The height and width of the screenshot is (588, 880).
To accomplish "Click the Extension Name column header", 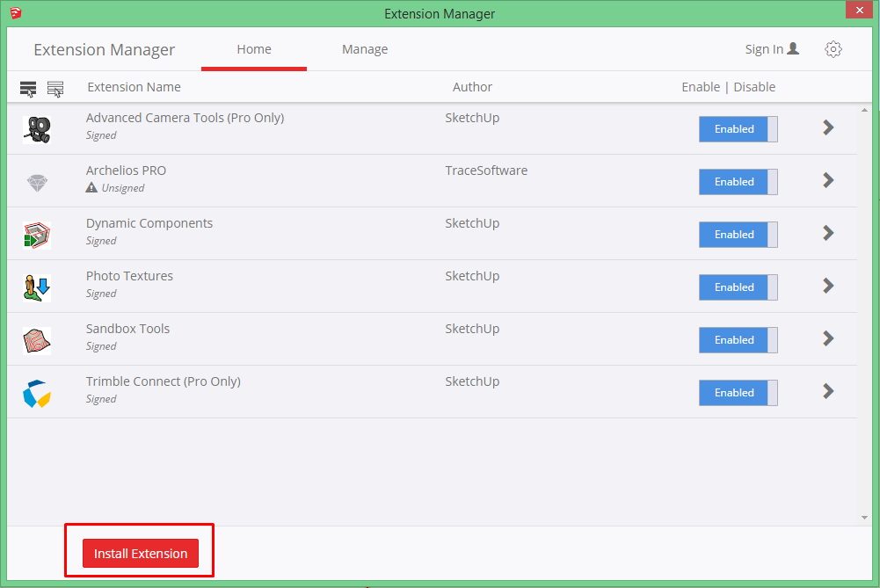I will (x=135, y=87).
